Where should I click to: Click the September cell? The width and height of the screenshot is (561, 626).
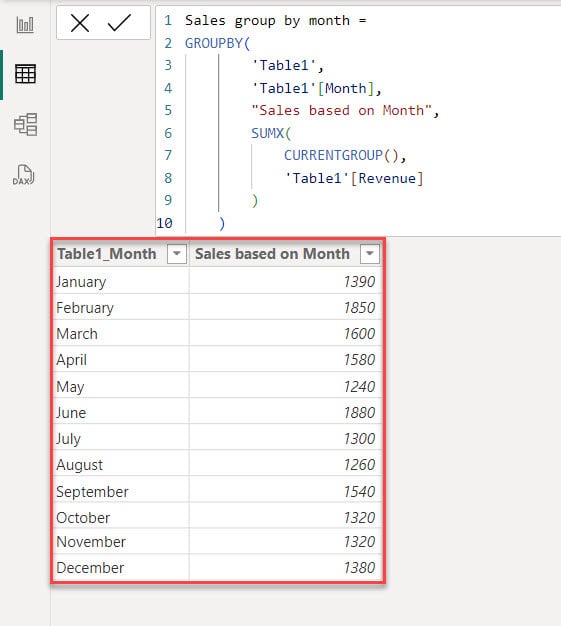(x=121, y=491)
